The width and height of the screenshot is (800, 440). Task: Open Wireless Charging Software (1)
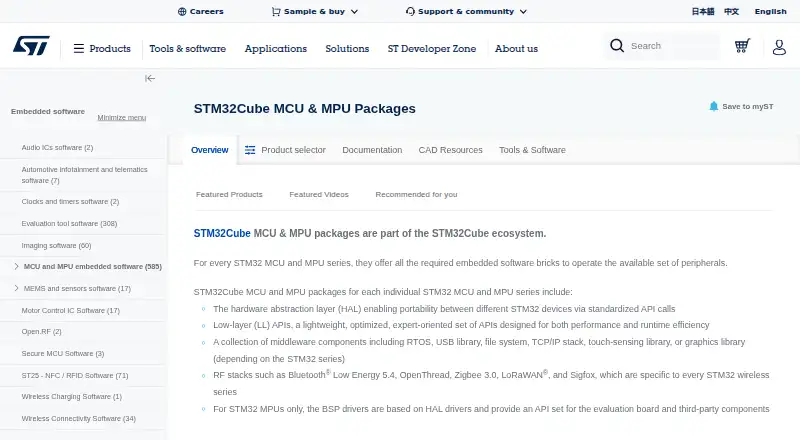(x=71, y=397)
